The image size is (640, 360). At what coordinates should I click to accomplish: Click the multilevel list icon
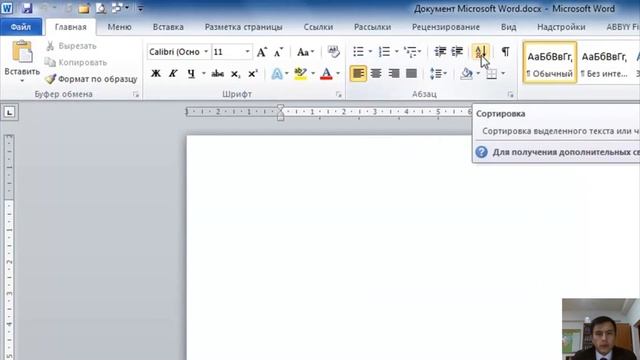[x=410, y=51]
